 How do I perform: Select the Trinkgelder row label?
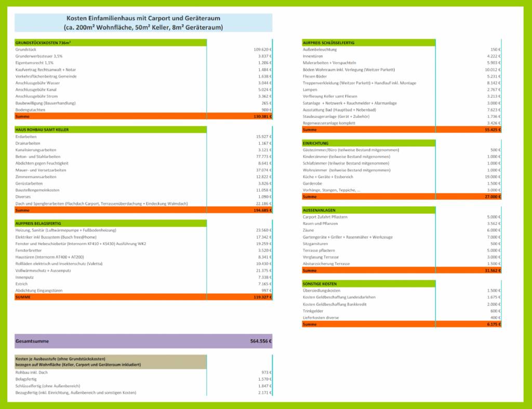[313, 311]
